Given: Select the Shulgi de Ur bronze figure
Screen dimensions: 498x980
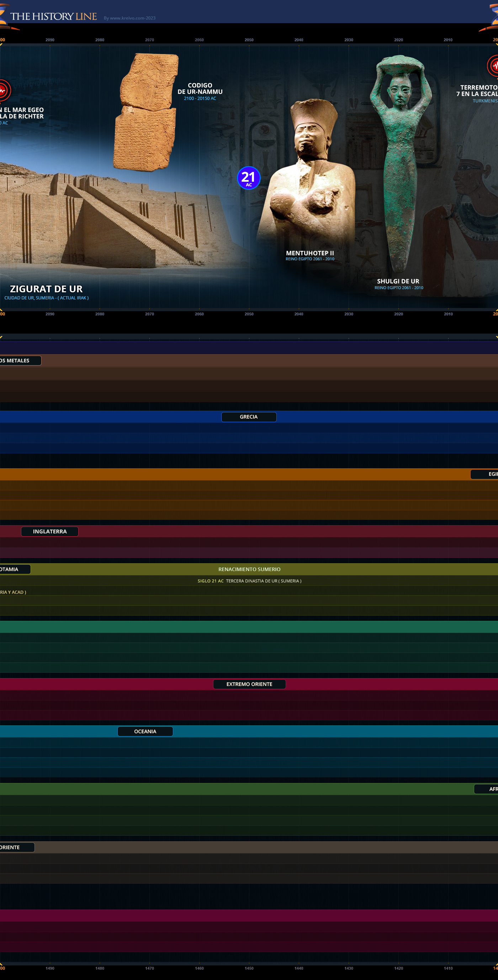Looking at the screenshot, I should pyautogui.click(x=400, y=164).
